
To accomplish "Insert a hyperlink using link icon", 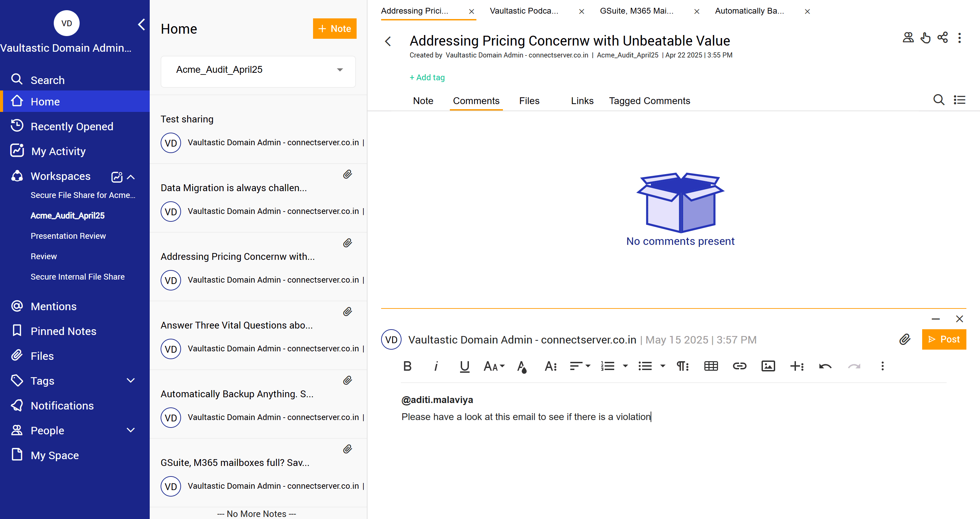I will (739, 366).
